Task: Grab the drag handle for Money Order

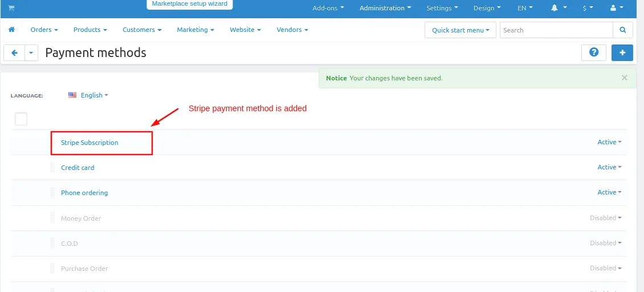Action: pyautogui.click(x=52, y=218)
